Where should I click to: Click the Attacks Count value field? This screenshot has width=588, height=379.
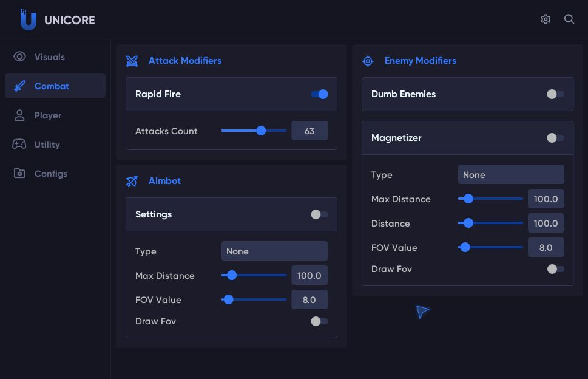point(309,131)
